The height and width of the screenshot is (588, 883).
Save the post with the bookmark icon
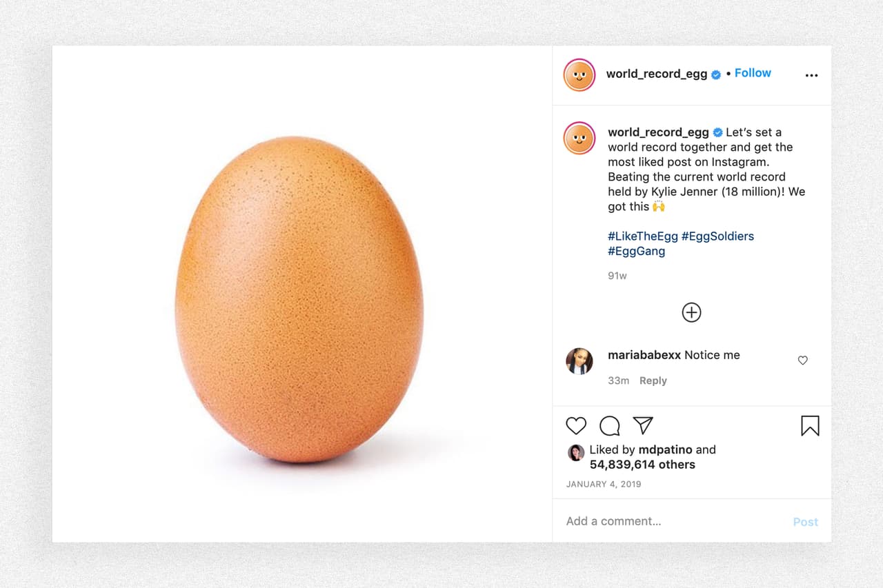pyautogui.click(x=810, y=426)
